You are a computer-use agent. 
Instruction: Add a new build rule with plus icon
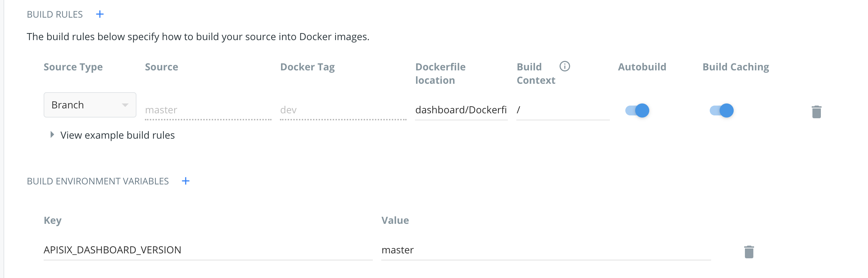coord(100,14)
